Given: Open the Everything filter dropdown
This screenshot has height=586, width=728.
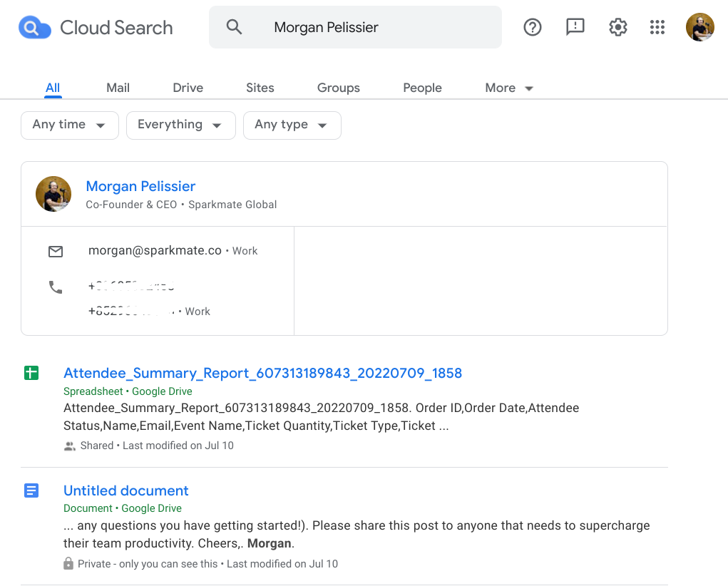Looking at the screenshot, I should pos(180,125).
